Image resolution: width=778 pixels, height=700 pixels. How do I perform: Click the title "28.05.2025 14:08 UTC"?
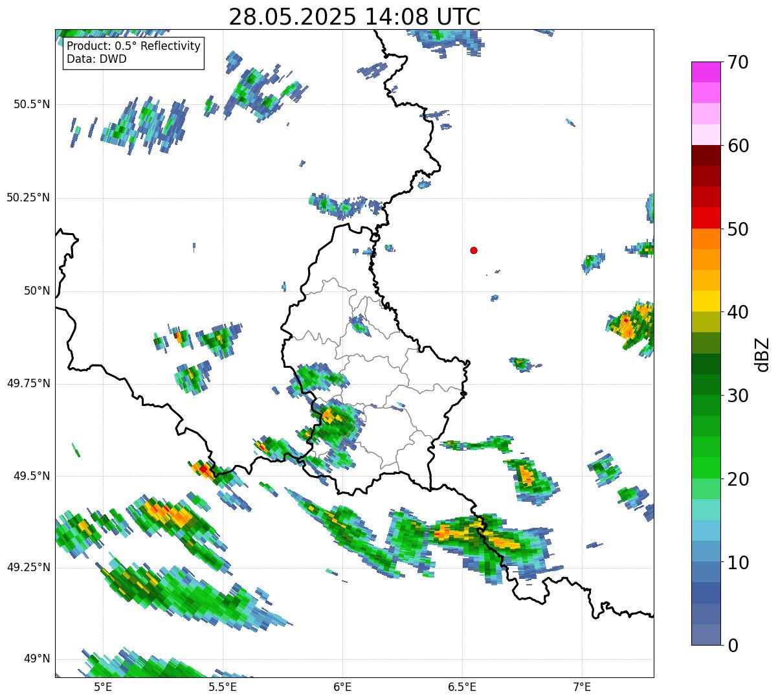coord(355,17)
